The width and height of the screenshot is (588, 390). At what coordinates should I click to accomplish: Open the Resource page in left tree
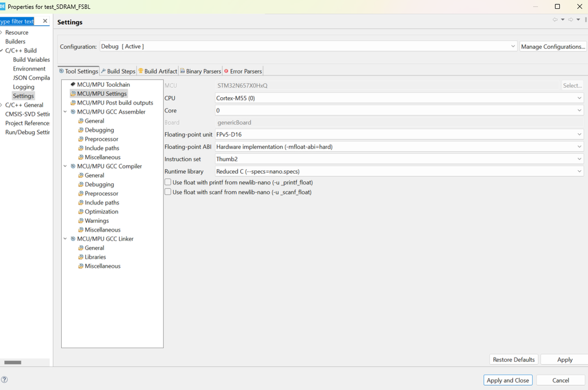point(16,32)
